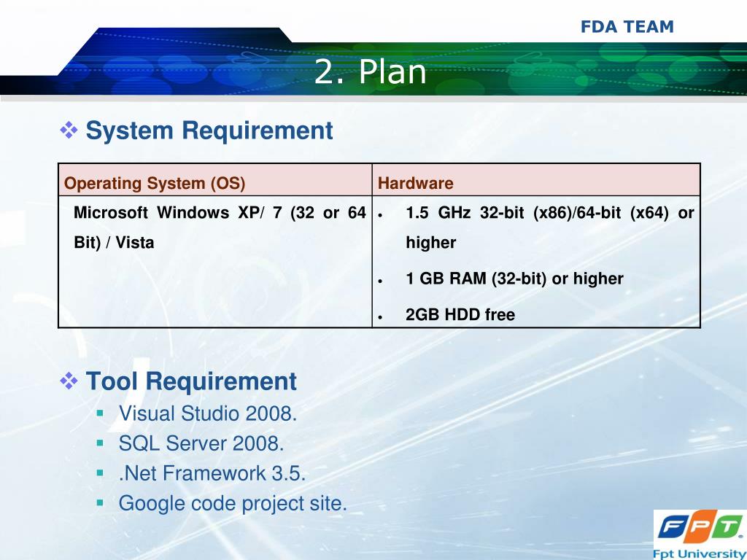
Task: Click the Tool Requirement heading
Action: click(x=191, y=381)
